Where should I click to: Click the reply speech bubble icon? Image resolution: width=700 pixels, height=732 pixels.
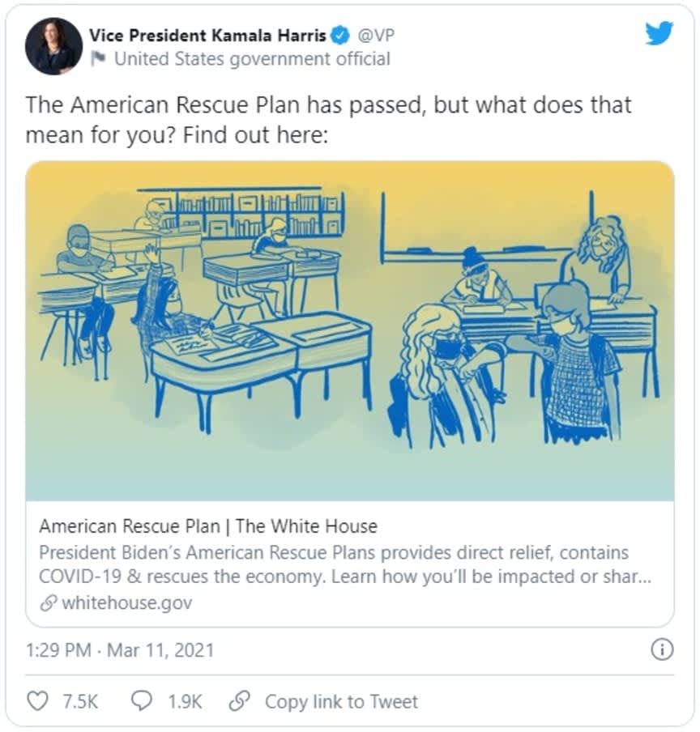click(143, 700)
